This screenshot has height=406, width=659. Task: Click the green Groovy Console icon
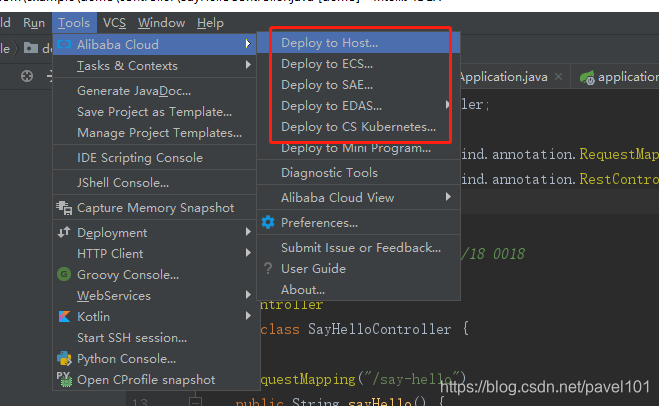(64, 274)
